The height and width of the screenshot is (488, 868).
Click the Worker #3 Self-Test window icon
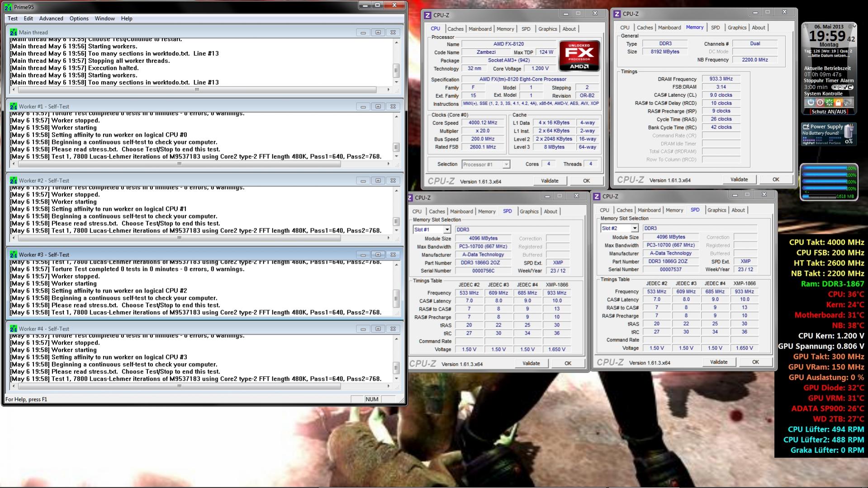tap(14, 255)
